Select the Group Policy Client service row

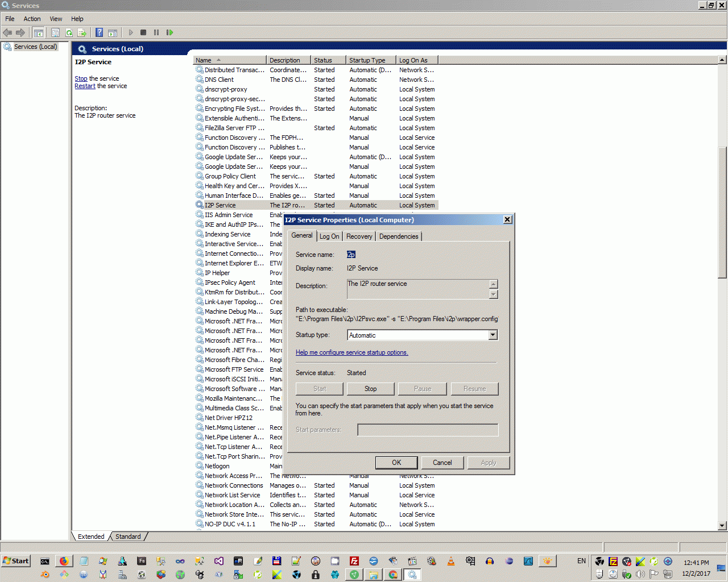[316, 176]
